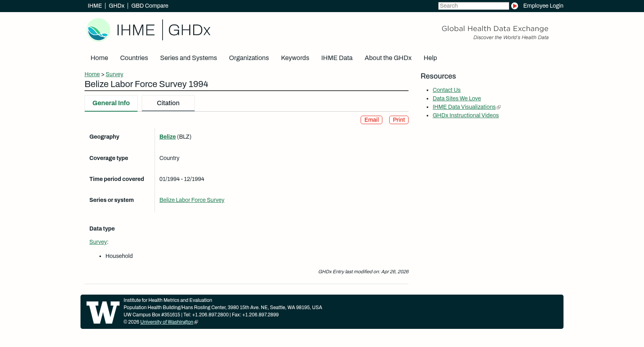
Task: Go to IHME in top bar
Action: click(x=95, y=6)
